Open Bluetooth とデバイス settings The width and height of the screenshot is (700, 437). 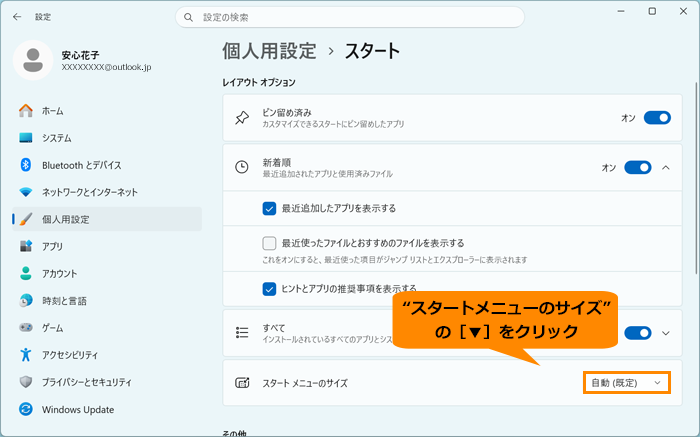point(107,165)
